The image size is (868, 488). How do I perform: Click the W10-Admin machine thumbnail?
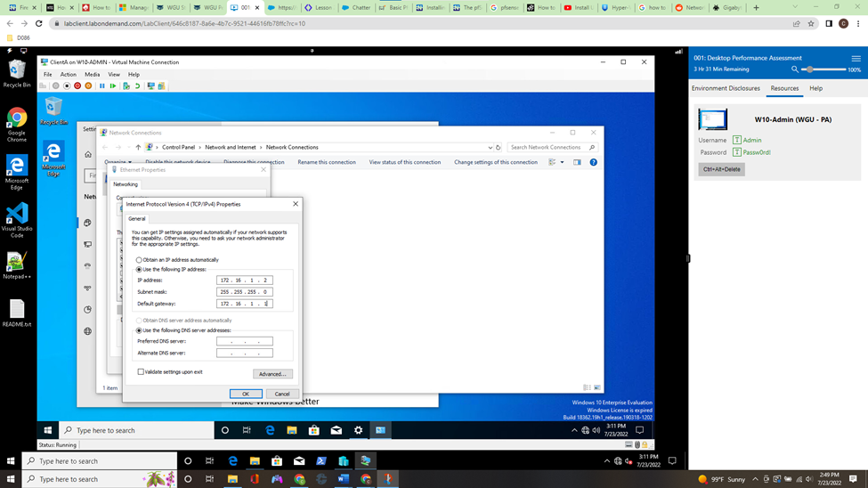coord(712,119)
